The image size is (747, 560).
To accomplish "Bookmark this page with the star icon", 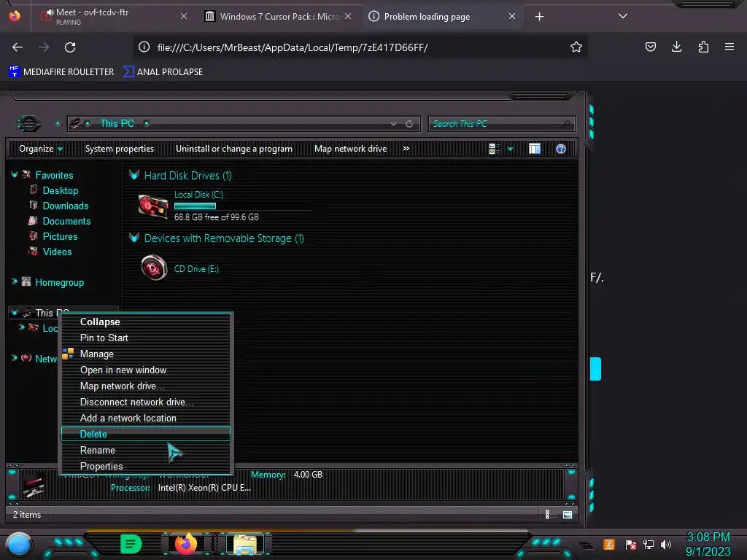I will [x=576, y=47].
